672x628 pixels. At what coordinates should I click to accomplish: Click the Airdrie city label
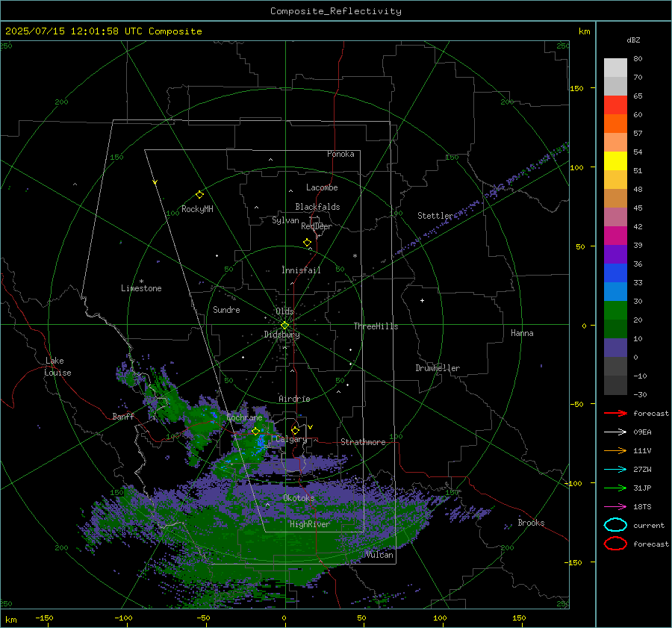[294, 399]
